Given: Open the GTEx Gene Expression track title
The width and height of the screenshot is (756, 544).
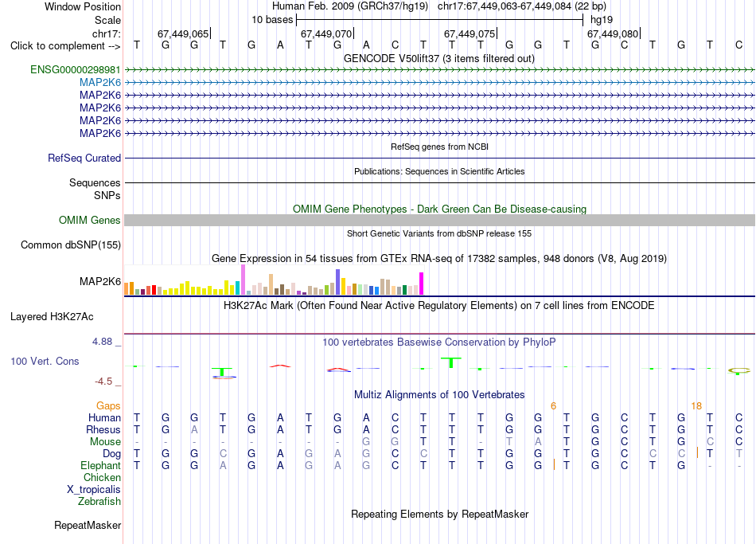Looking at the screenshot, I should click(x=439, y=258).
